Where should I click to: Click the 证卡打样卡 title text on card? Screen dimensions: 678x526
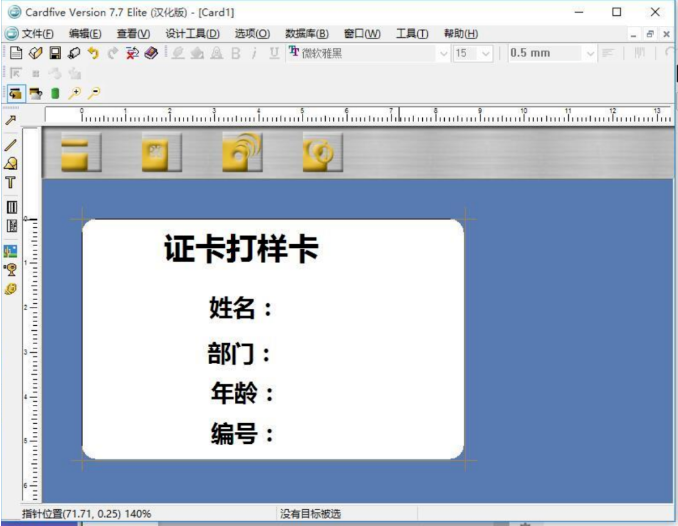241,250
